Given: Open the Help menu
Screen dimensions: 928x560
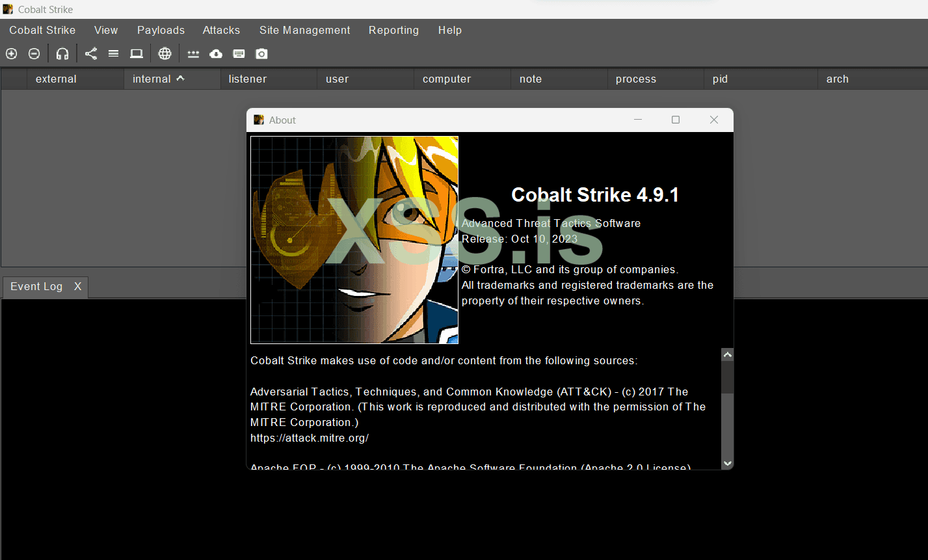Looking at the screenshot, I should tap(450, 30).
